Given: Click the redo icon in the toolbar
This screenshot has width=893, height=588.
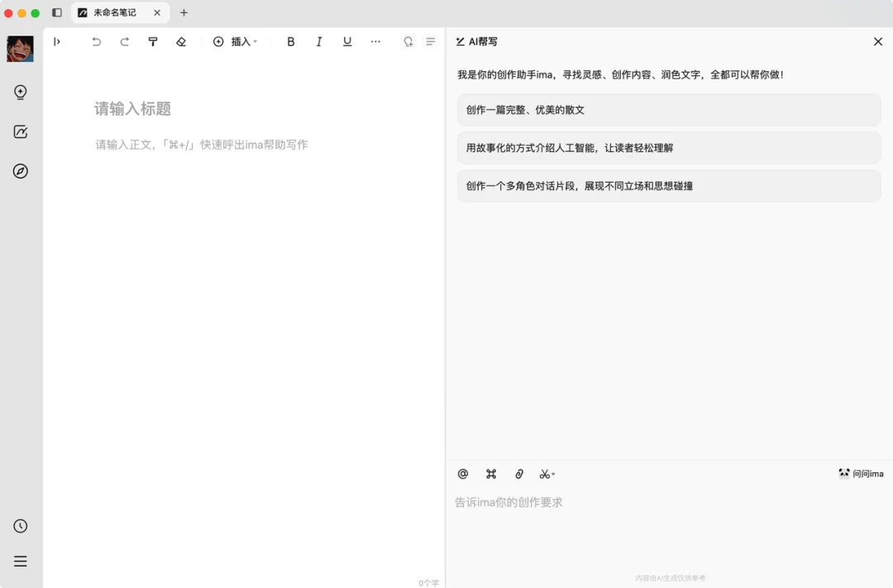Looking at the screenshot, I should click(x=124, y=41).
